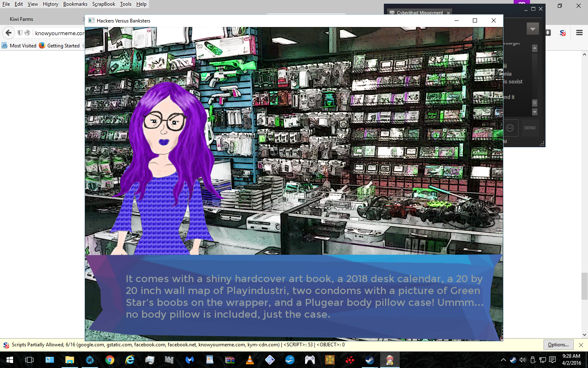This screenshot has width=588, height=368.
Task: Click the Firefox page scrollbar up arrow
Action: [x=584, y=54]
